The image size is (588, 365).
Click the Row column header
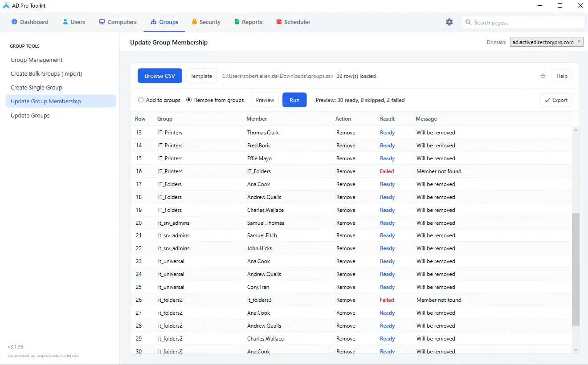click(x=140, y=119)
